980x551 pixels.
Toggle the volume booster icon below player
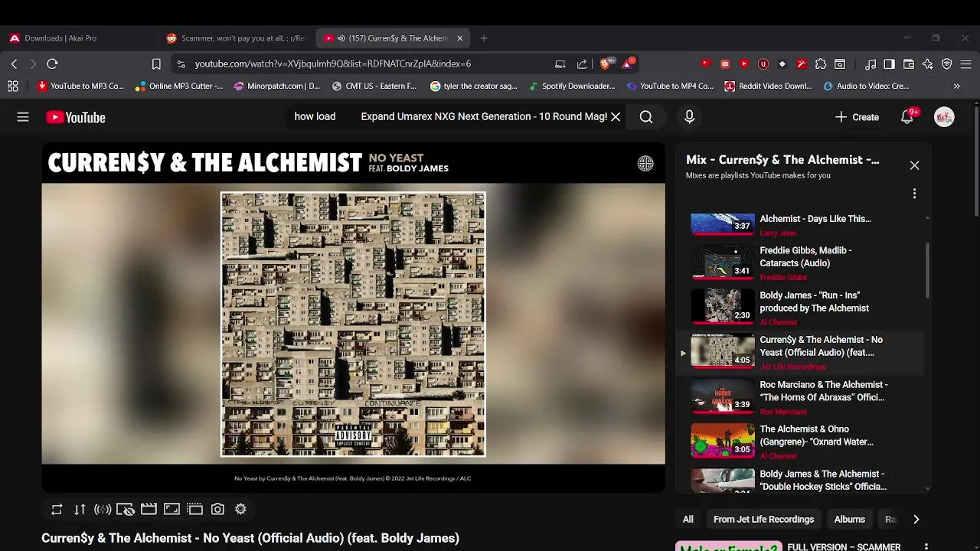[103, 509]
